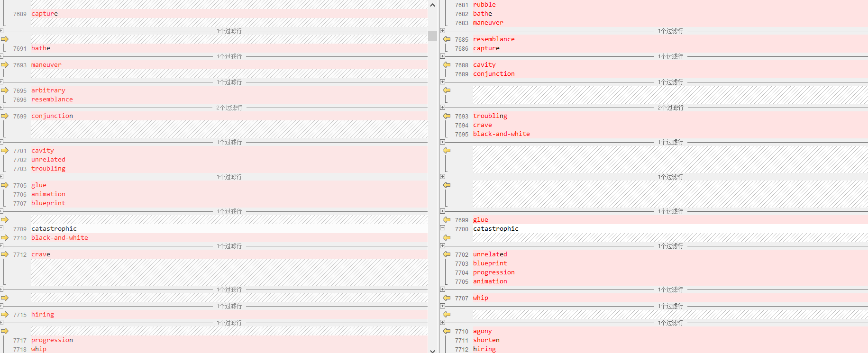Image resolution: width=868 pixels, height=353 pixels.
Task: Expand filtered line below right 'capture' line 7686
Action: point(442,56)
